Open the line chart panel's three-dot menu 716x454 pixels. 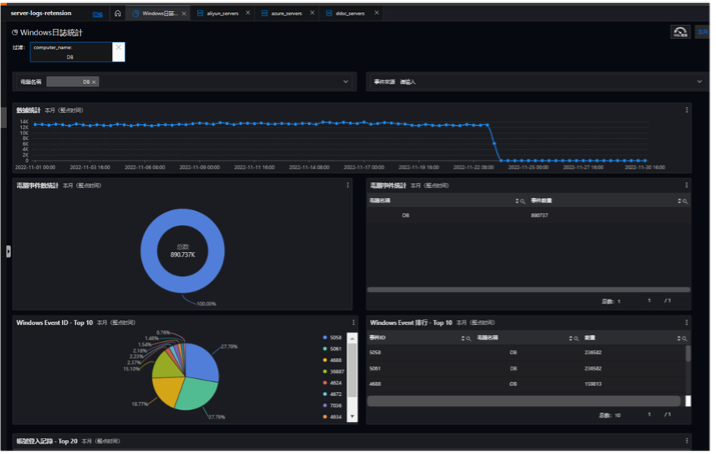tap(687, 110)
